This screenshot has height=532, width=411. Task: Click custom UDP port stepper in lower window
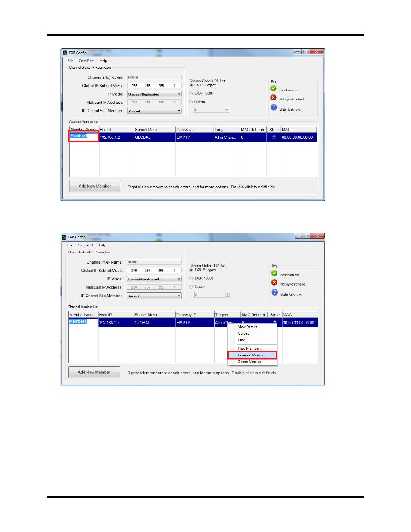(227, 295)
